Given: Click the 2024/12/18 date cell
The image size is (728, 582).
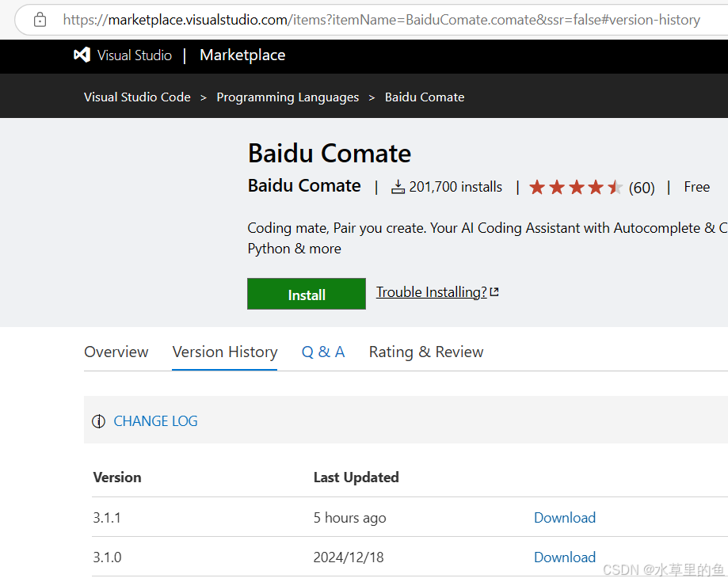Looking at the screenshot, I should pyautogui.click(x=349, y=557).
